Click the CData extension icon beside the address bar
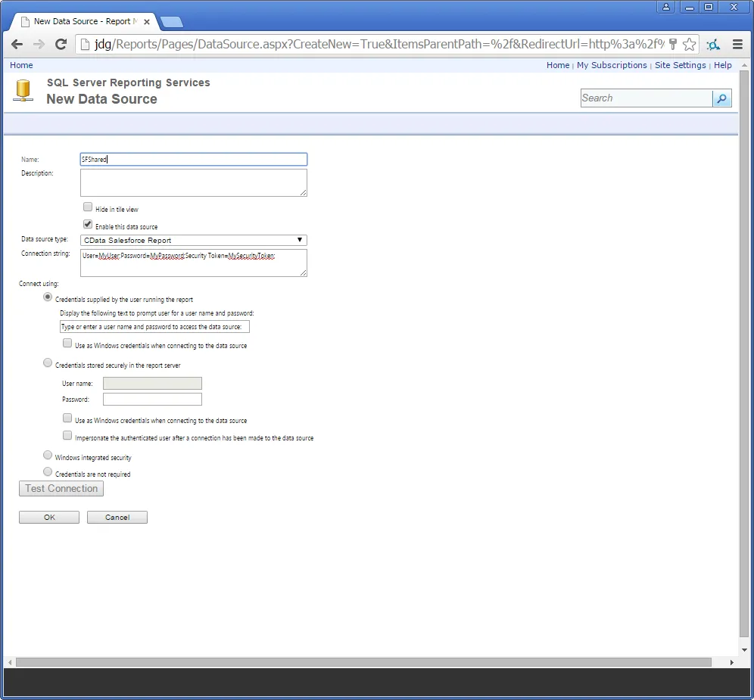 point(712,44)
